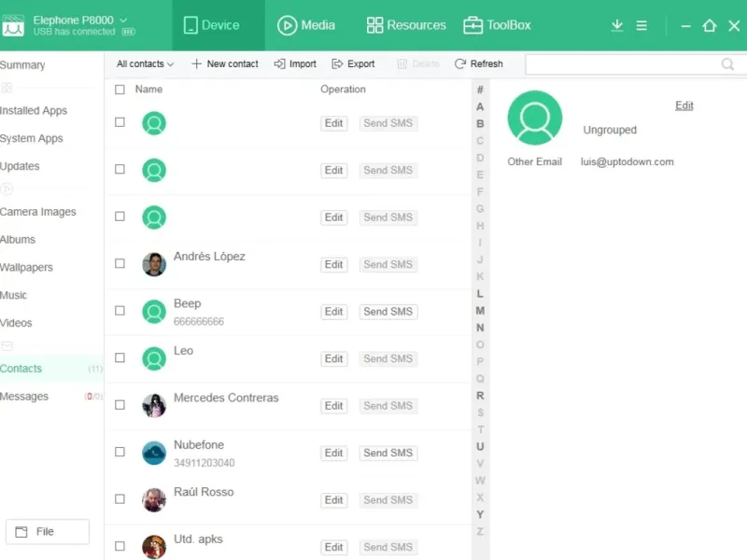Check the Raúl Rosso checkbox

coord(120,499)
